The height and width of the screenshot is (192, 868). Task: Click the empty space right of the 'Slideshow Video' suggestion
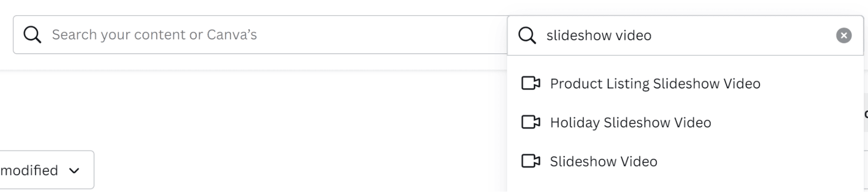pos(760,162)
